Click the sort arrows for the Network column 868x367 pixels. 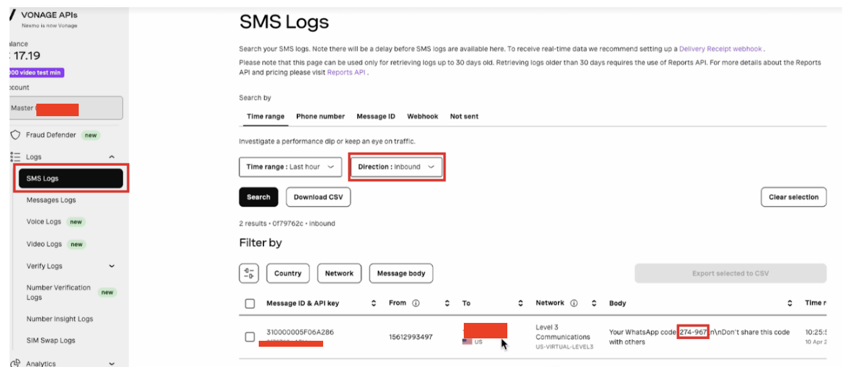(594, 303)
